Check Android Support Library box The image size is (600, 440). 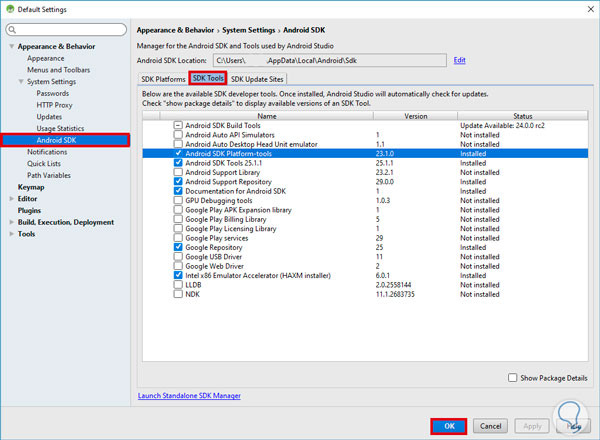point(178,172)
